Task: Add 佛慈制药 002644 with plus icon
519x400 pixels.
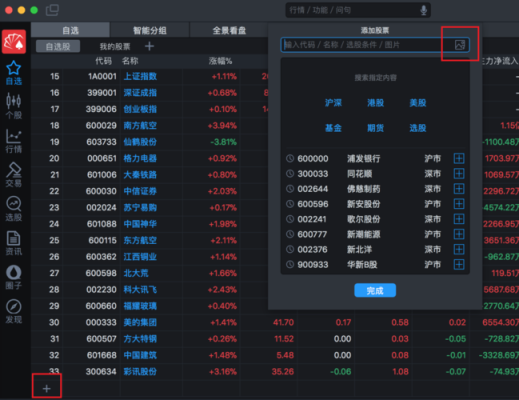Action: pos(459,189)
